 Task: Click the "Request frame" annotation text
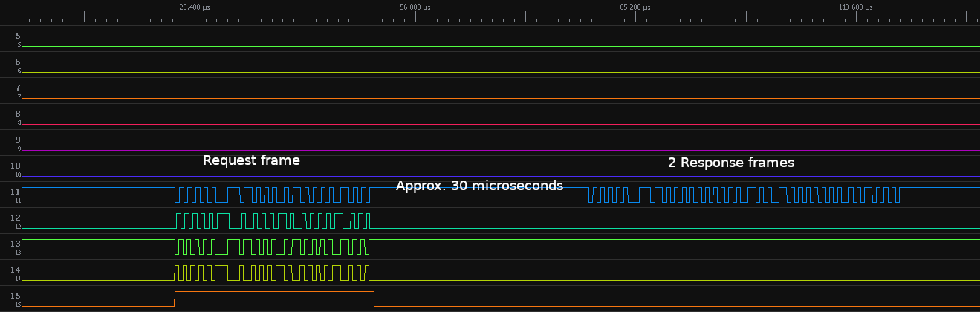coord(251,160)
